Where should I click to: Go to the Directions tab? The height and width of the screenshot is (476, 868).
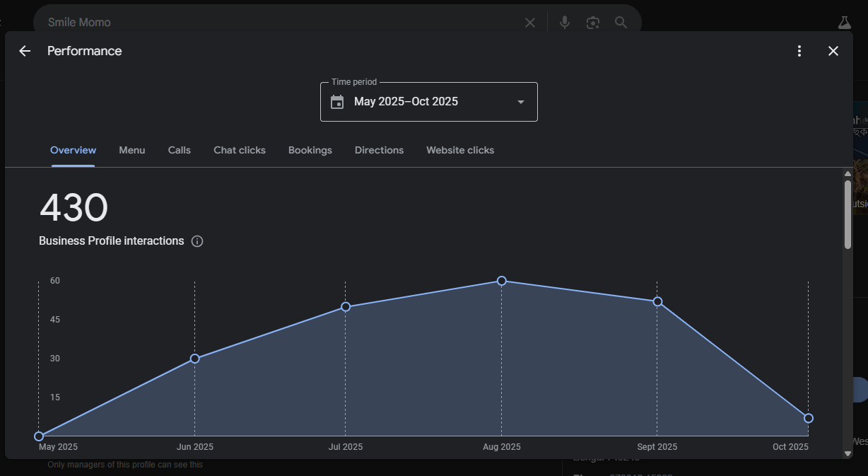tap(379, 150)
